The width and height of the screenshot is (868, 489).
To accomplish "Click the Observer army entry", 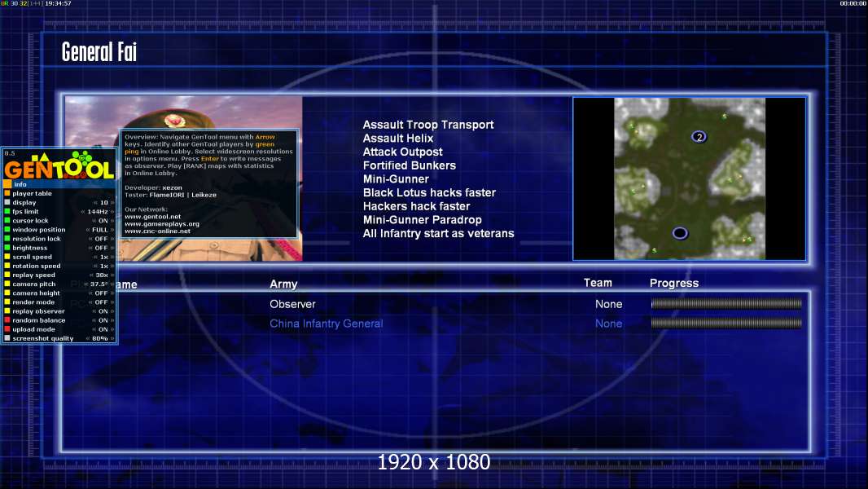I will pos(292,304).
